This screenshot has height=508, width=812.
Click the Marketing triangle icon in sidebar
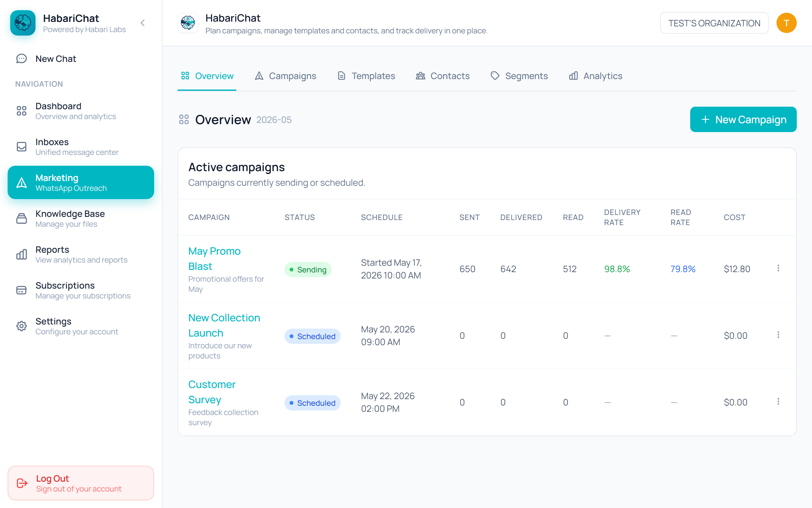[22, 183]
